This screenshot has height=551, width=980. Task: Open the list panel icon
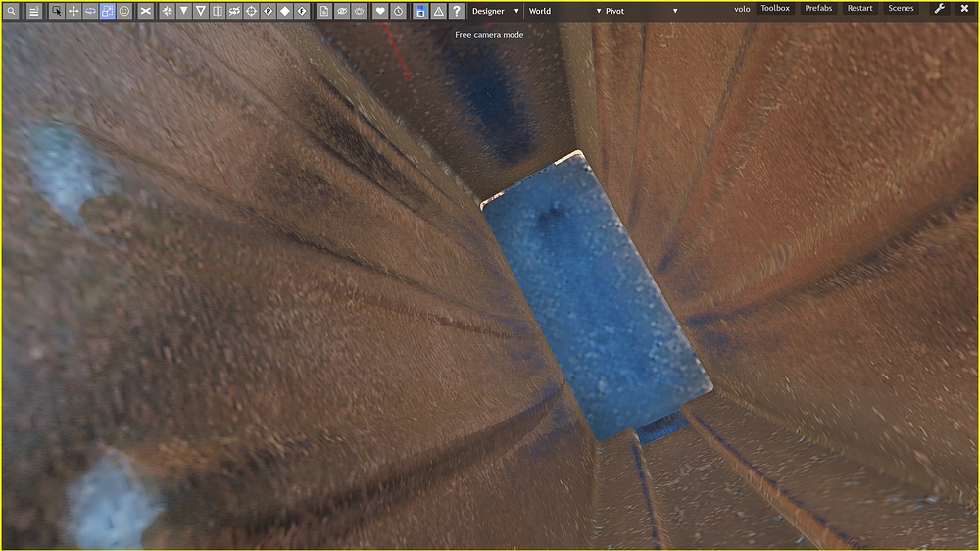click(x=33, y=11)
